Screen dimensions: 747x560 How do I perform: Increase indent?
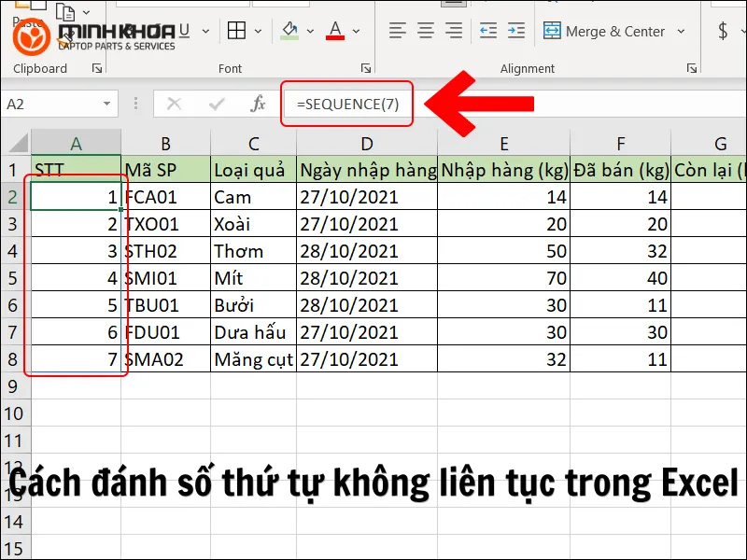pyautogui.click(x=516, y=31)
